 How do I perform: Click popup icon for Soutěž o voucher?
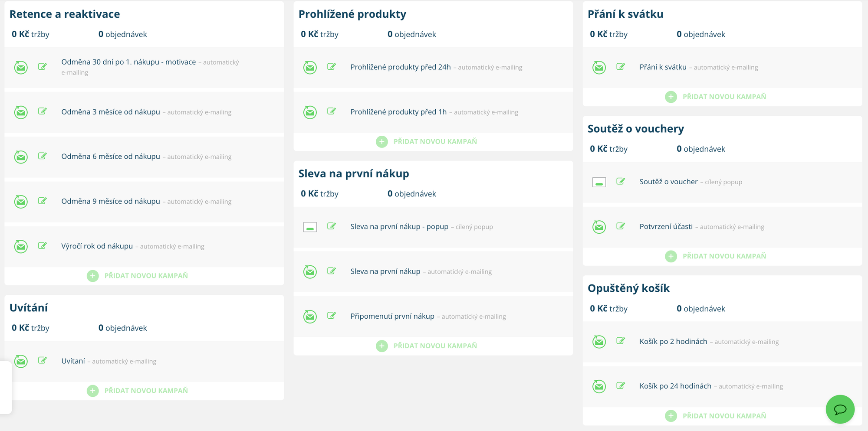599,182
